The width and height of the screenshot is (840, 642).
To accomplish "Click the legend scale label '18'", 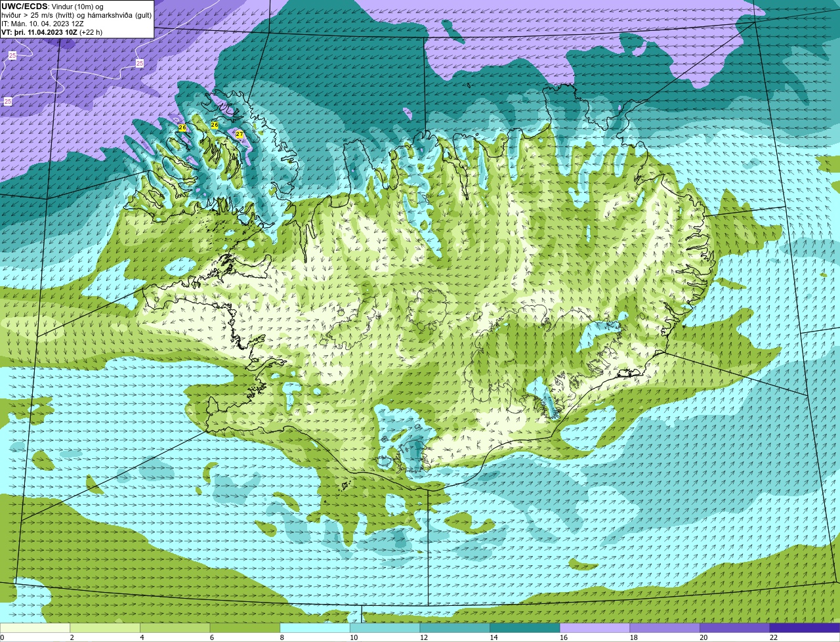I will 634,637.
